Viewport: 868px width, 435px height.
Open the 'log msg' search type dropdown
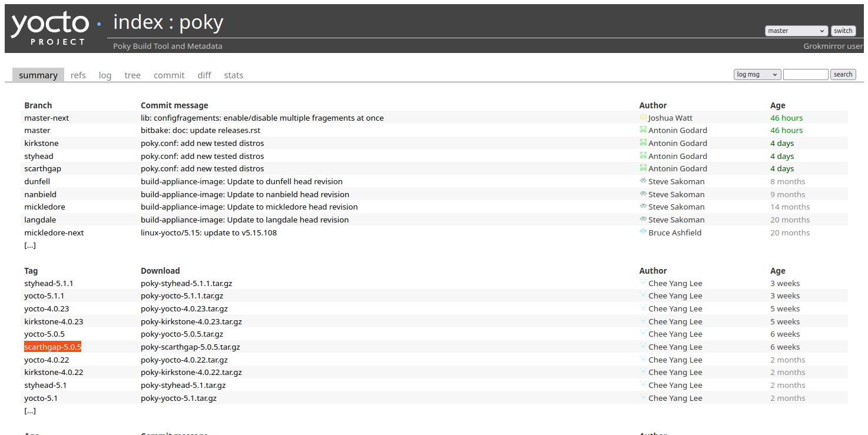(757, 74)
